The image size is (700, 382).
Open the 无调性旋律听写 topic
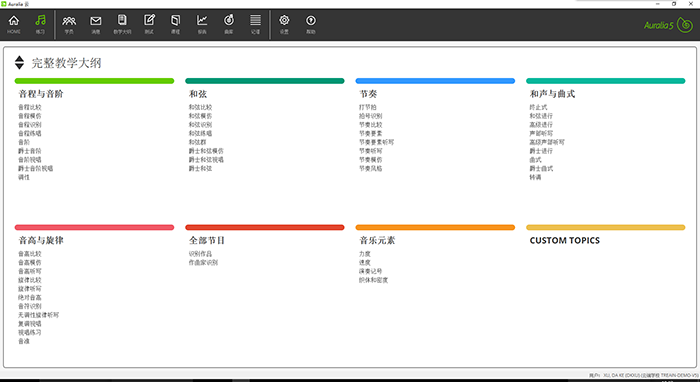click(38, 315)
